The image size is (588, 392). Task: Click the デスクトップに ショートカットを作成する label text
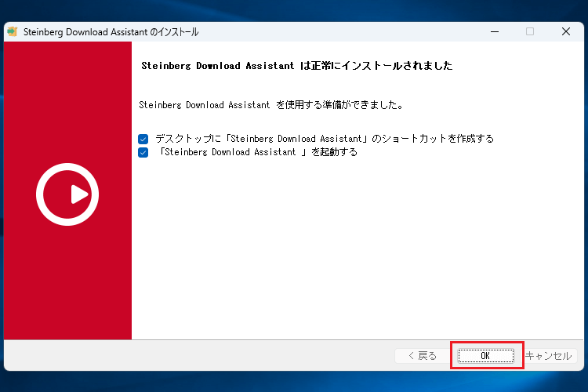[x=324, y=139]
